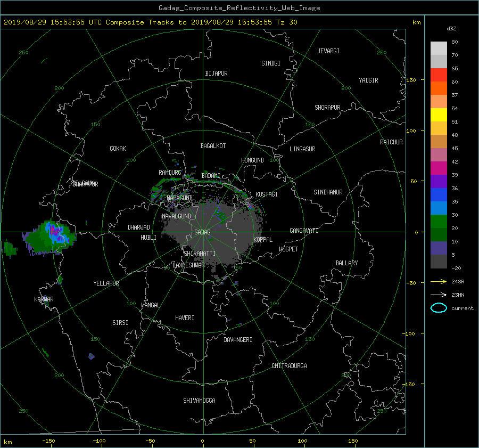Click the GOKAK city label

point(118,149)
